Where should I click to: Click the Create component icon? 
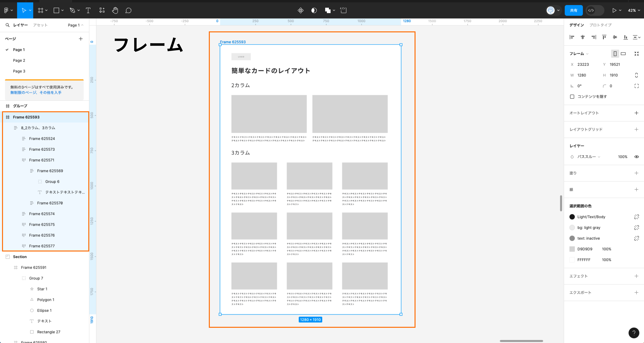300,10
